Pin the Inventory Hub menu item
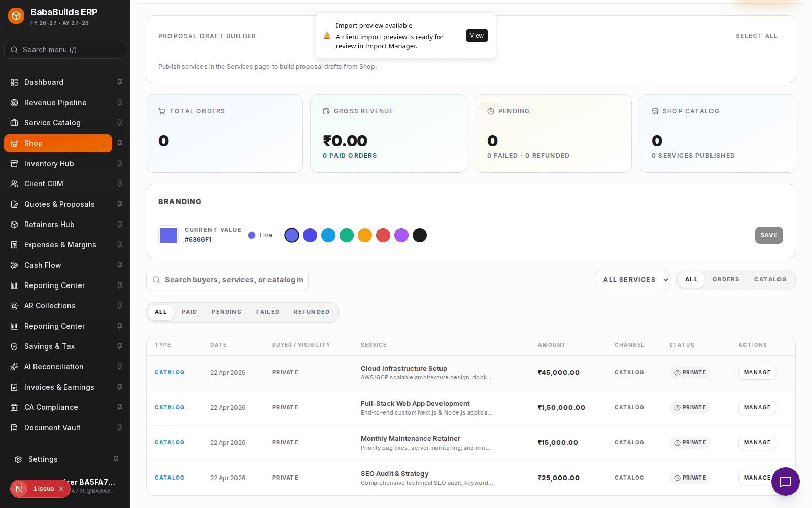The height and width of the screenshot is (508, 812). coord(120,164)
